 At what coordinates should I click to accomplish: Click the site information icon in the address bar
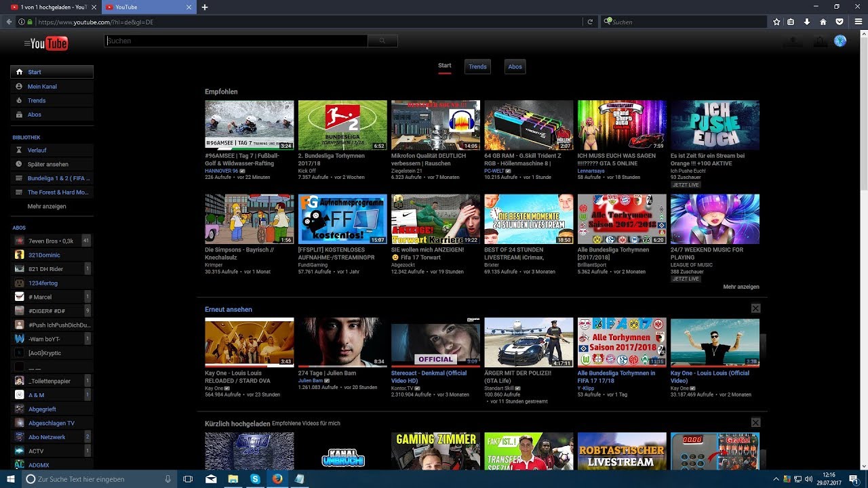point(22,22)
